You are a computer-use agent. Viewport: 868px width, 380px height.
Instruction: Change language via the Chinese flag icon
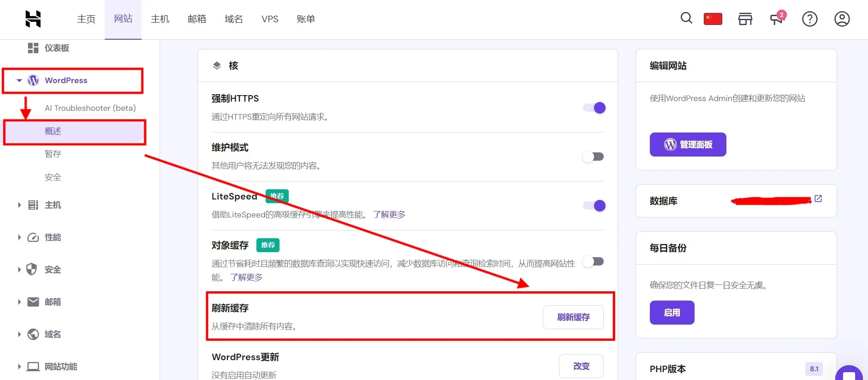[x=713, y=19]
